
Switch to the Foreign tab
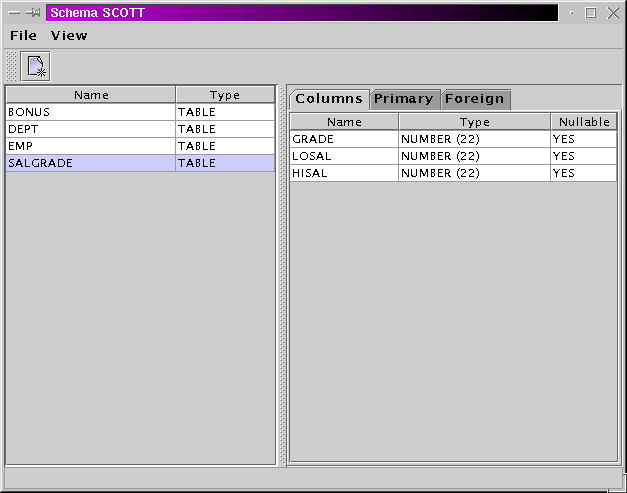[475, 99]
